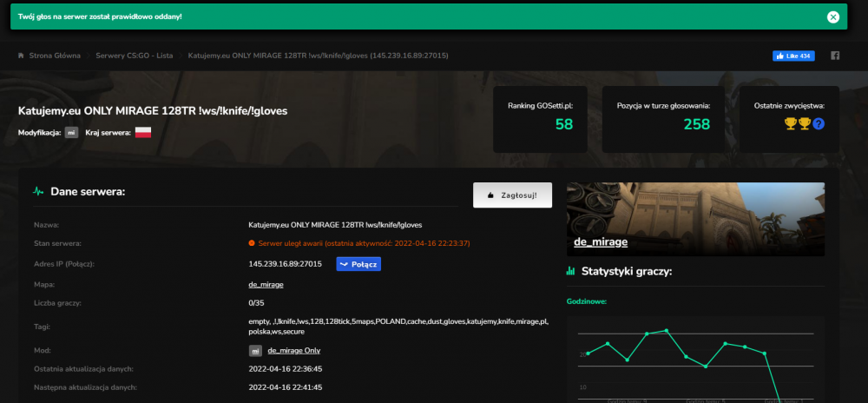Click the mi badge in the Mod row
The width and height of the screenshot is (868, 403).
click(x=255, y=350)
